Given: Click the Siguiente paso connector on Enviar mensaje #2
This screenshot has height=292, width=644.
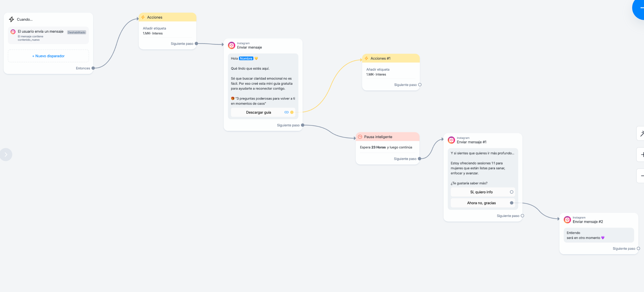Looking at the screenshot, I should tap(638, 249).
